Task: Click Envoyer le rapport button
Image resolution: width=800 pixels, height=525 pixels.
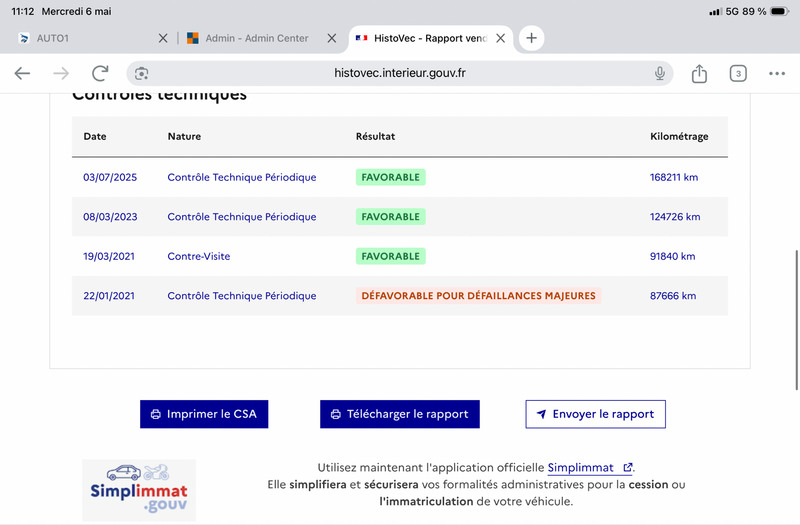Action: coord(595,414)
